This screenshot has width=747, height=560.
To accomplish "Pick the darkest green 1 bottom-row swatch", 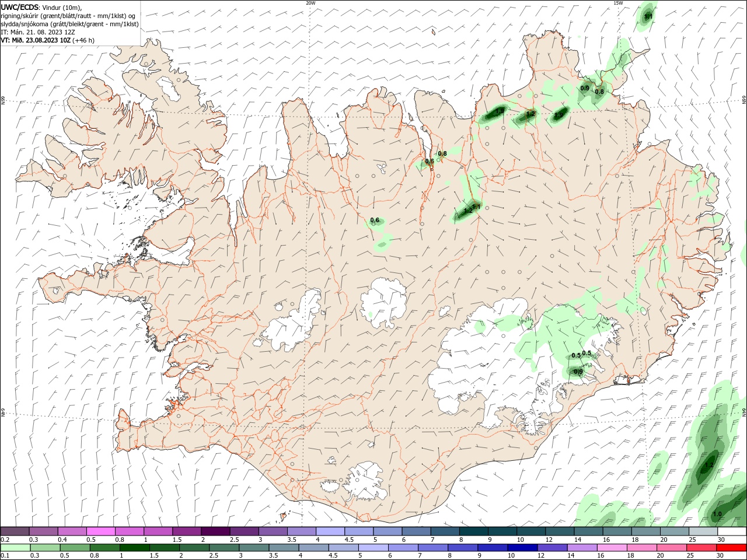I will 134,548.
